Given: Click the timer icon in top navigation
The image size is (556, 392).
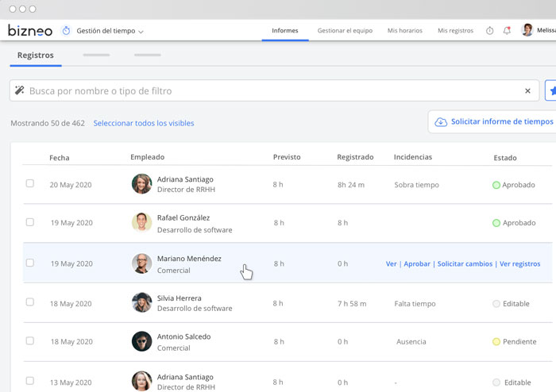Looking at the screenshot, I should tap(489, 31).
